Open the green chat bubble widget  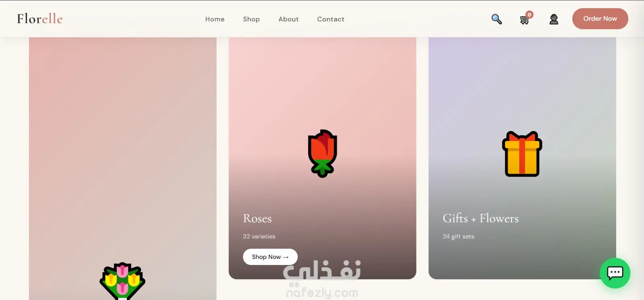(x=615, y=273)
